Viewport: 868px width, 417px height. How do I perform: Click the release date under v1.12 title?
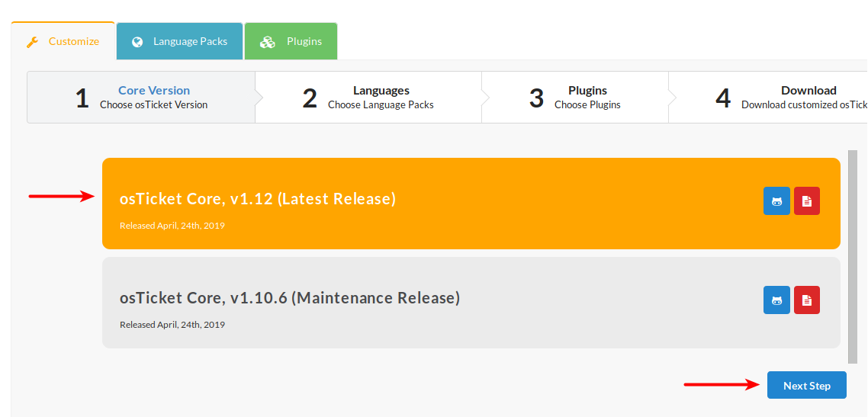click(x=172, y=226)
